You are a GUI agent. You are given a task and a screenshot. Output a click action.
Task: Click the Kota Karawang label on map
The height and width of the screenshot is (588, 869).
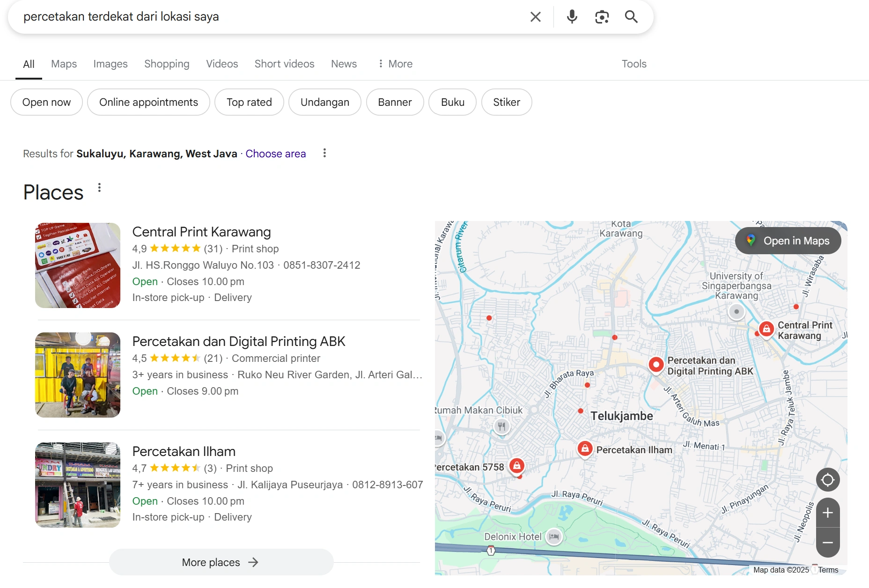point(621,228)
